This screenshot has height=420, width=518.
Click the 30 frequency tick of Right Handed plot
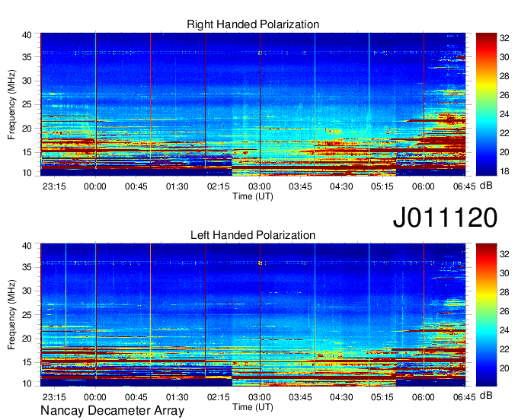pyautogui.click(x=27, y=81)
